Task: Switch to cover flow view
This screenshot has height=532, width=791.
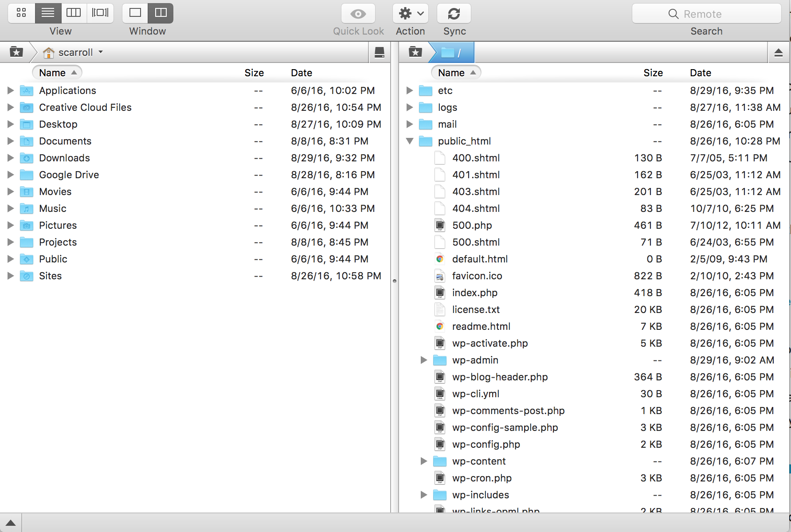Action: pos(100,13)
